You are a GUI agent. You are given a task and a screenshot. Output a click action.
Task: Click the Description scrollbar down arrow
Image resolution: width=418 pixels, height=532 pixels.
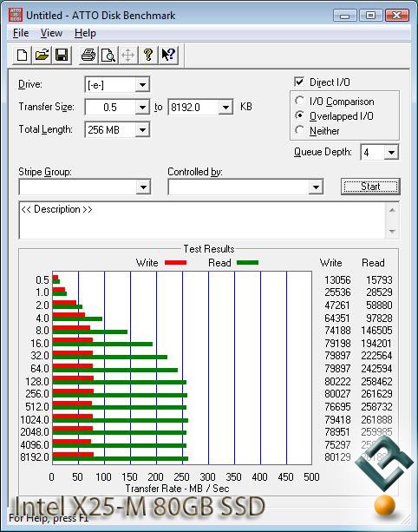pyautogui.click(x=392, y=232)
